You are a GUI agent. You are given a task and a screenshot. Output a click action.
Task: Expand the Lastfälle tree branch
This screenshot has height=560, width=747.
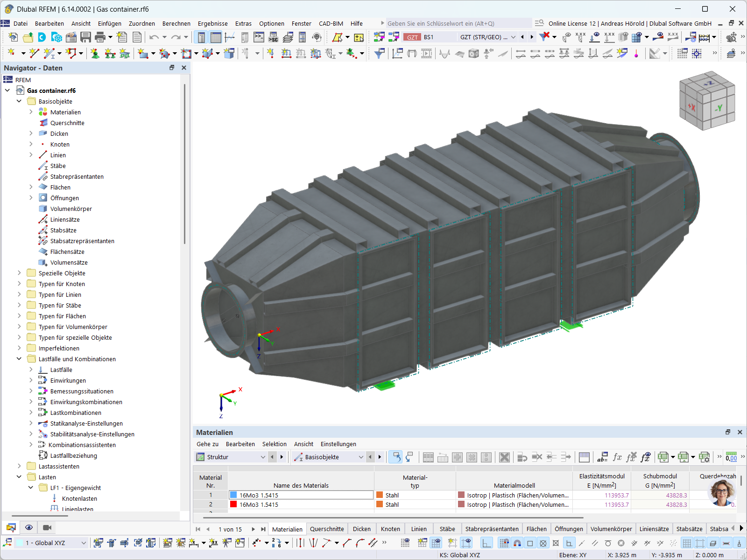click(x=31, y=370)
